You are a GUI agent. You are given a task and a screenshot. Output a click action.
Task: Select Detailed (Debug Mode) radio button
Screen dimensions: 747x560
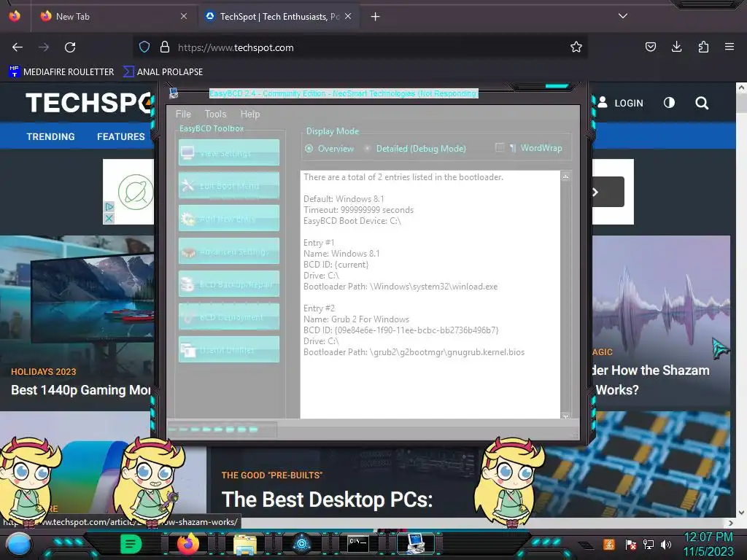(368, 149)
